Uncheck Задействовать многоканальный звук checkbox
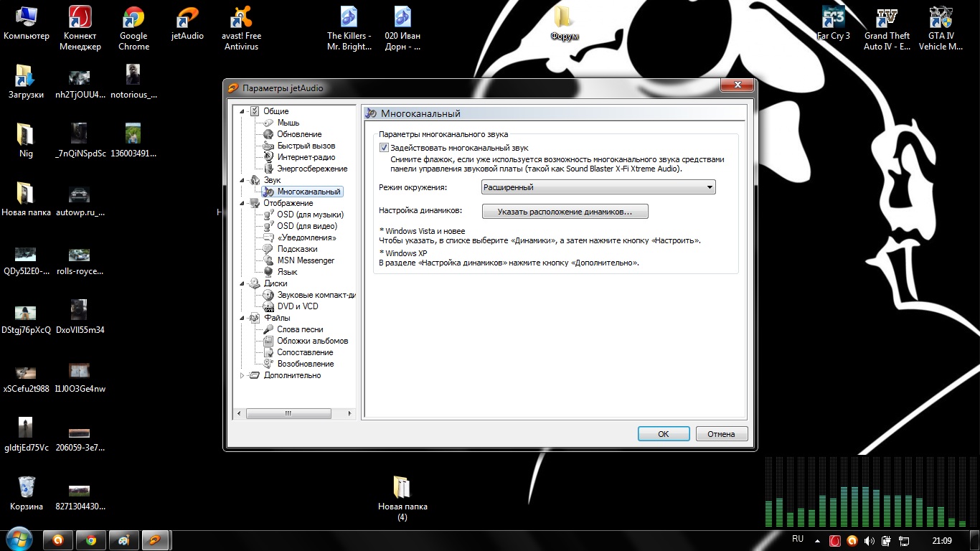This screenshot has height=551, width=980. pos(384,148)
